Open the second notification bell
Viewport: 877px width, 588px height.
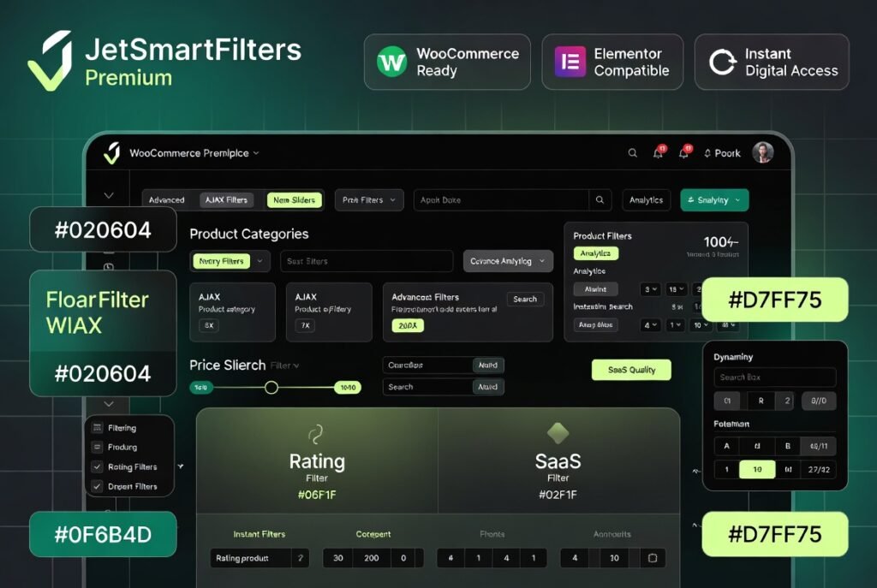(684, 152)
